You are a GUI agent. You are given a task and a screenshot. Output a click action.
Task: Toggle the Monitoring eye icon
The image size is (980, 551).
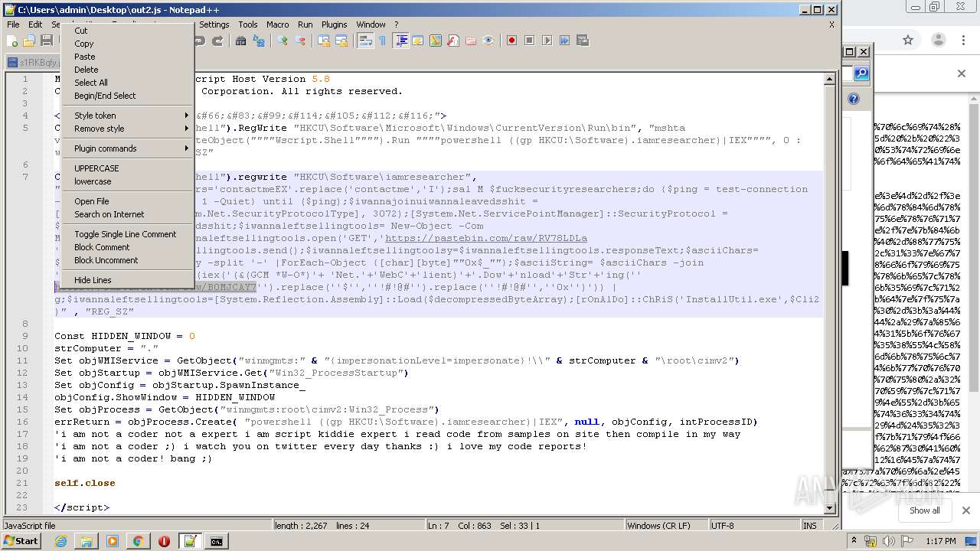[x=488, y=41]
